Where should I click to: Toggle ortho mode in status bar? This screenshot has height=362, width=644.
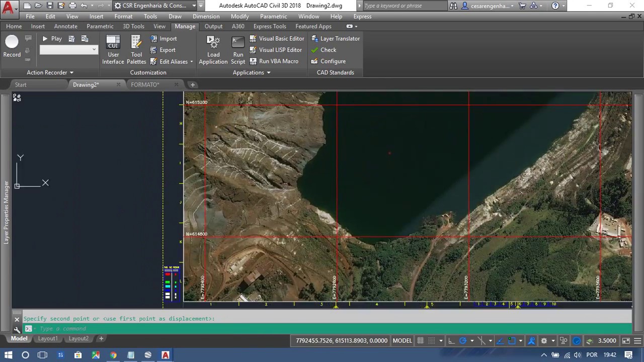451,341
